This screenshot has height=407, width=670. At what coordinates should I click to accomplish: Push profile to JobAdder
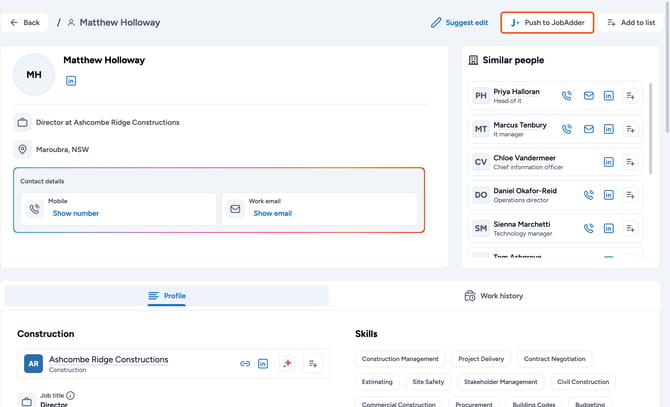click(547, 23)
